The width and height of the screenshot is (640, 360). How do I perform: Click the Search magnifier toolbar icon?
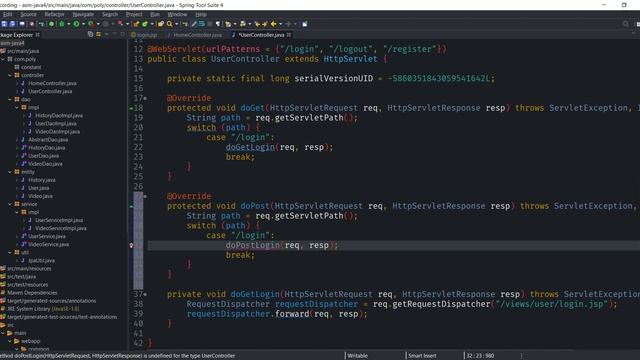tap(169, 24)
